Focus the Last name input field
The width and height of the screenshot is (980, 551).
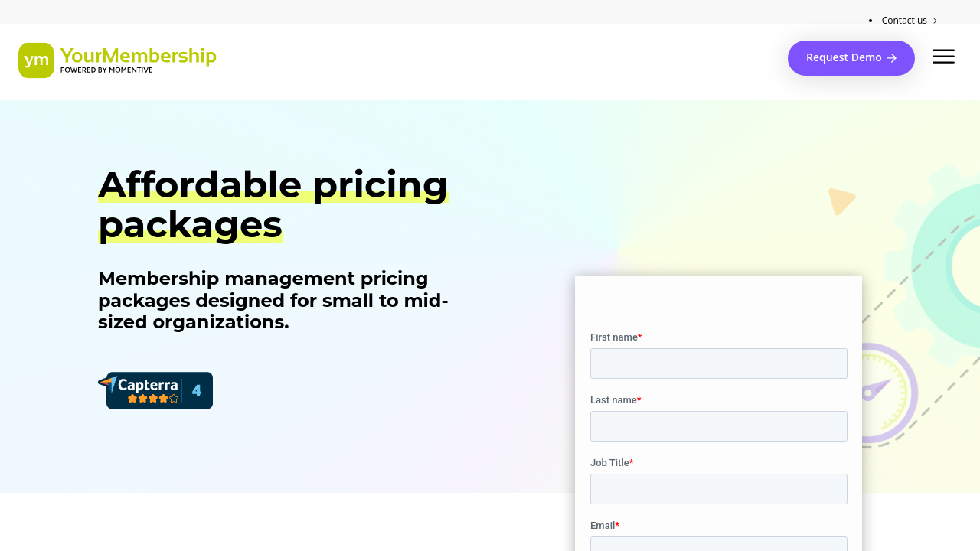click(x=718, y=426)
